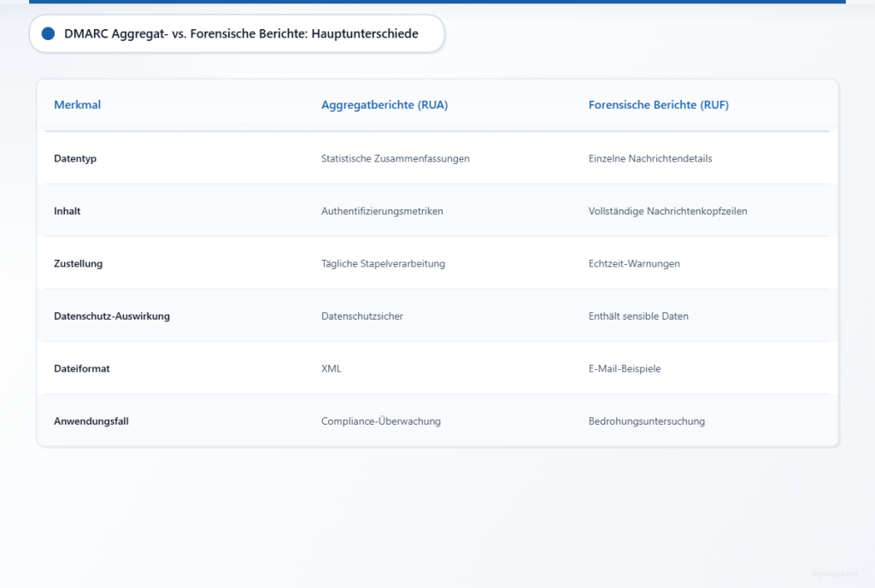Select the Authentifizierungsmetriken cell
Image resolution: width=875 pixels, height=588 pixels.
tap(382, 211)
